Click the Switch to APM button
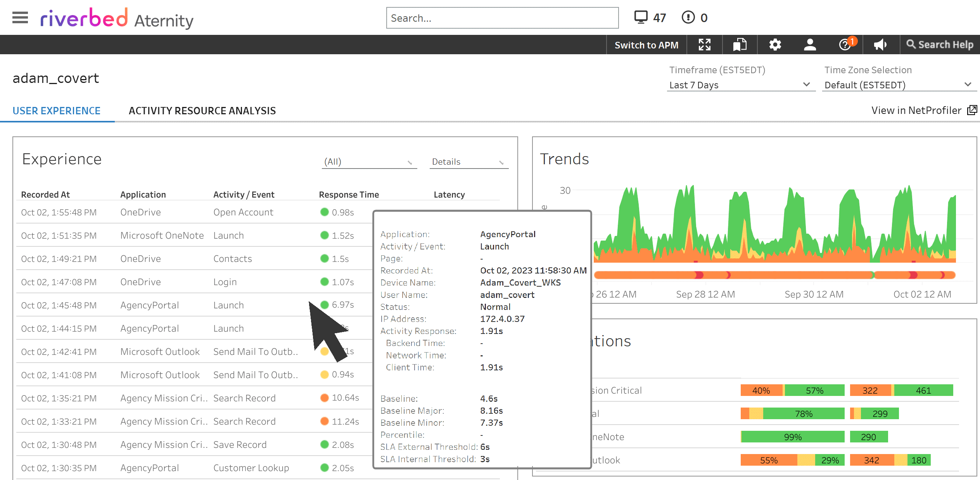Screen dimensions: 980x480 (646, 44)
